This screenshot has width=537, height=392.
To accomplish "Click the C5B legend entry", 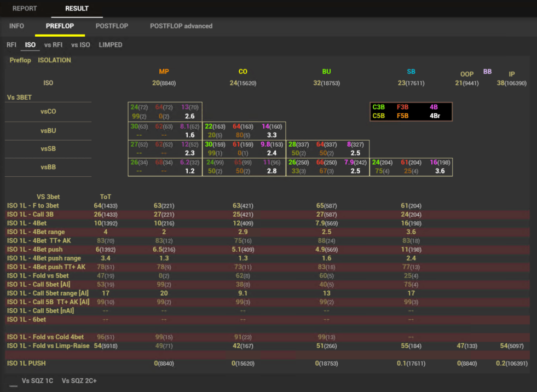I will click(x=378, y=116).
